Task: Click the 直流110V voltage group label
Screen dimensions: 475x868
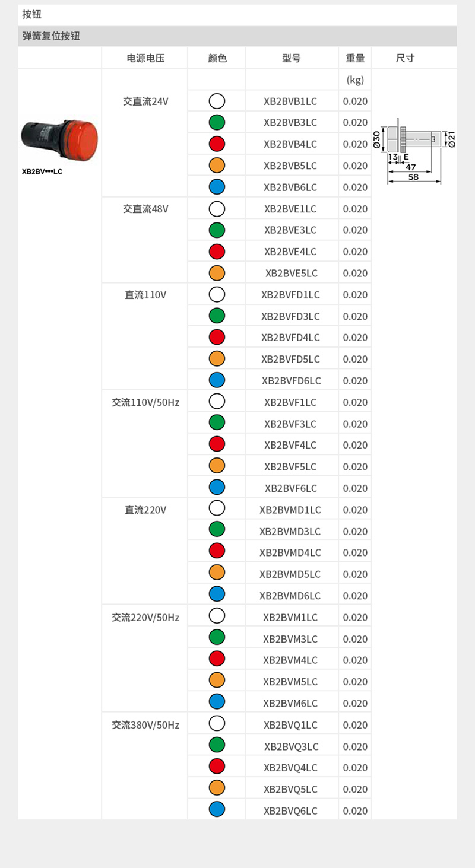Action: 145,295
